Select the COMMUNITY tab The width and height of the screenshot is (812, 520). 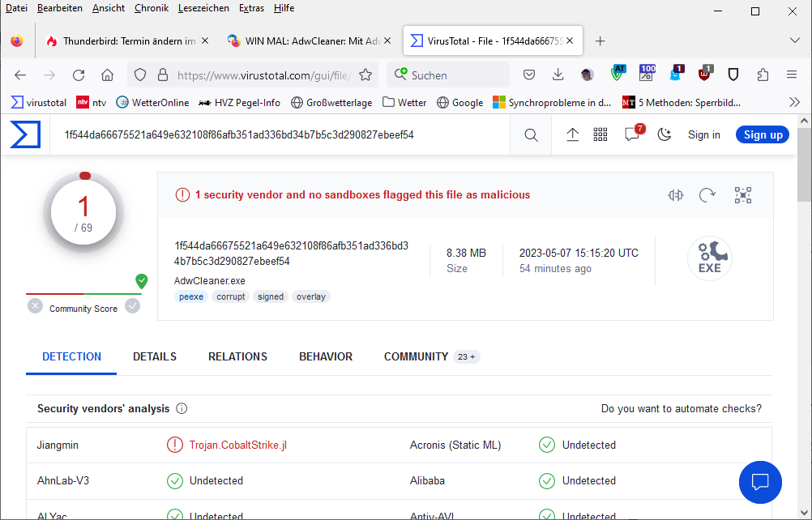(432, 357)
